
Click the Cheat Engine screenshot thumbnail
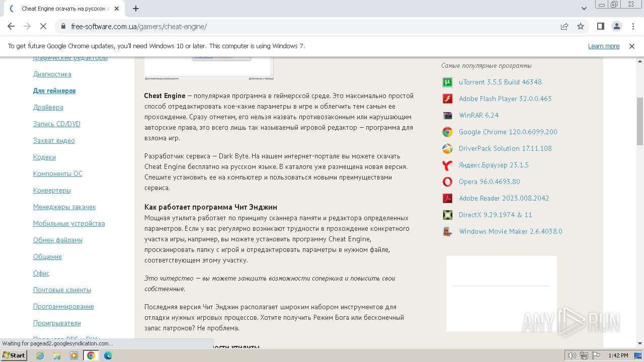tap(209, 68)
